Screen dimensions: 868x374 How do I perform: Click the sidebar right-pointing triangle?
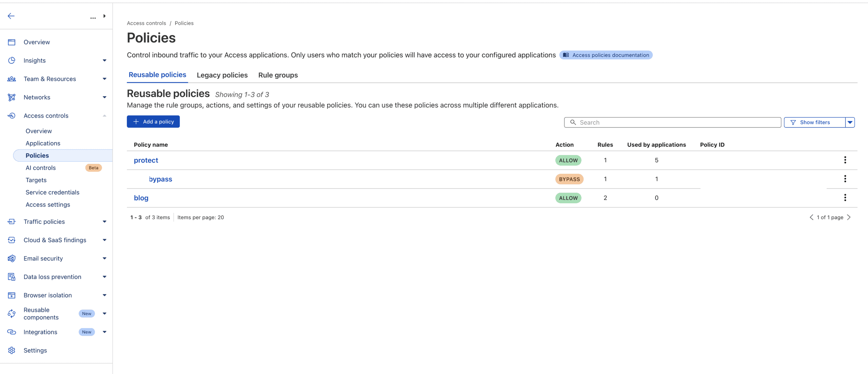(x=104, y=16)
